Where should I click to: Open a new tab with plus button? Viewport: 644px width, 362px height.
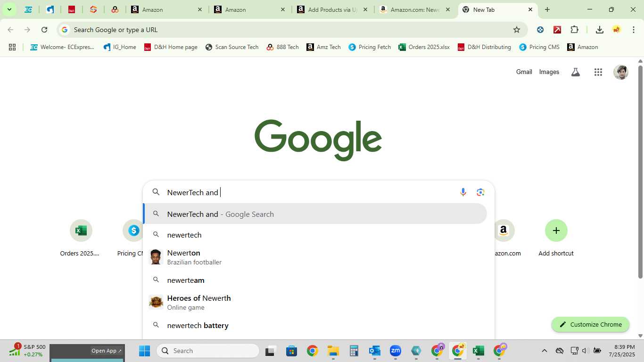coord(547,9)
